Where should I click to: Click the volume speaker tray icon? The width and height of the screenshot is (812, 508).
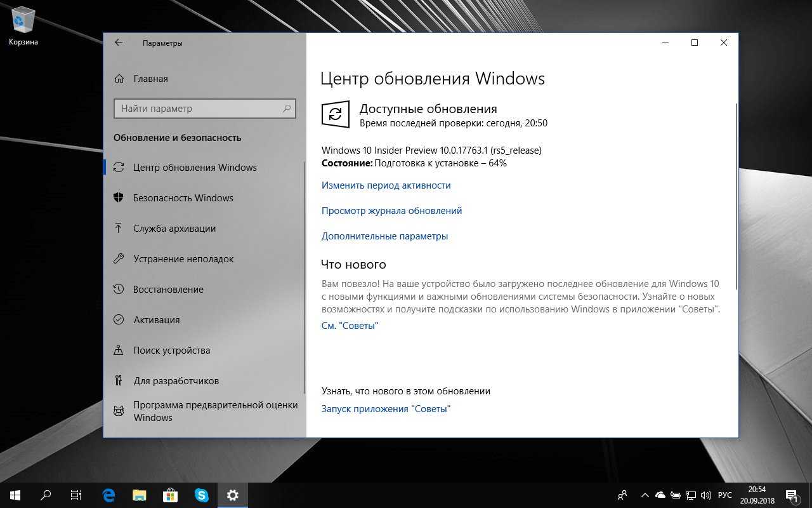(x=706, y=495)
